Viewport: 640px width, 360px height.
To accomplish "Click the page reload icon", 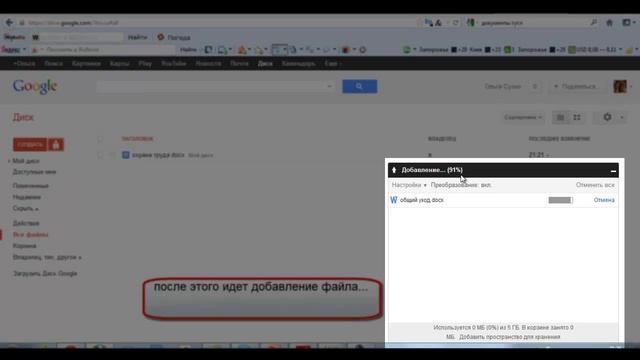I will click(456, 23).
